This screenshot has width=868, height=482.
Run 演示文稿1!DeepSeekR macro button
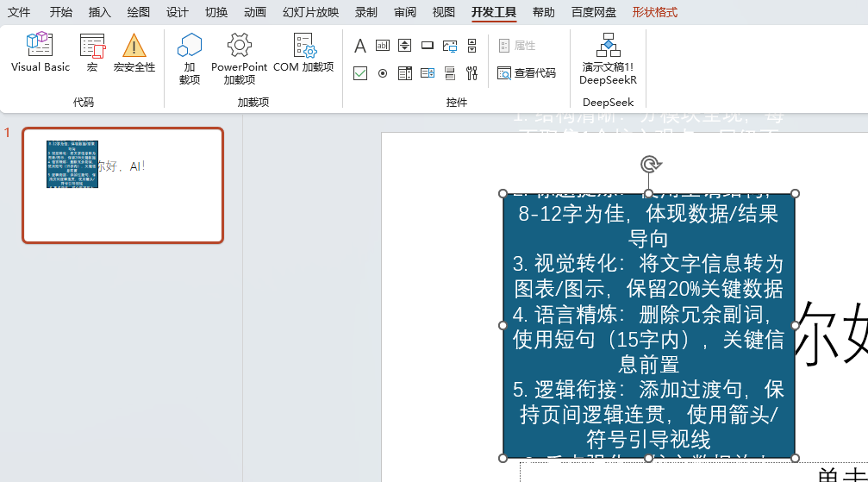pyautogui.click(x=608, y=59)
